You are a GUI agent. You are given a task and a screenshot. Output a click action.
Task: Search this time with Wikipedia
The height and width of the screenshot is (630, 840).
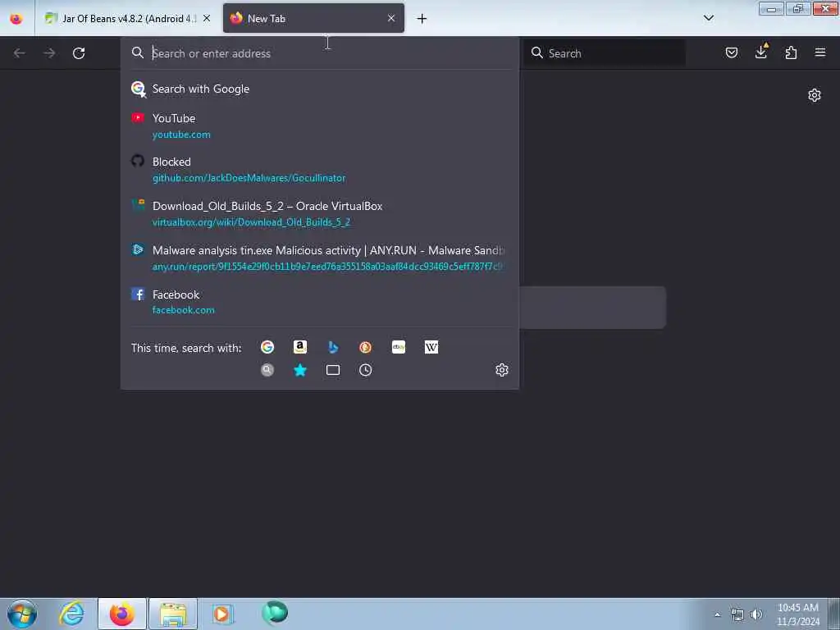[x=431, y=347]
